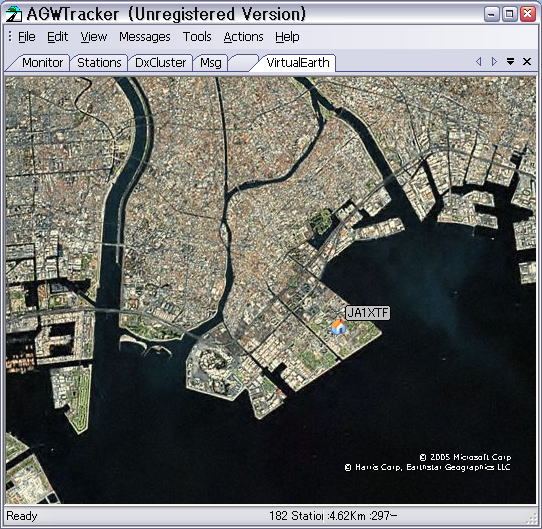This screenshot has height=529, width=542.
Task: Close the VirtualEarth tab with X
Action: click(x=527, y=62)
